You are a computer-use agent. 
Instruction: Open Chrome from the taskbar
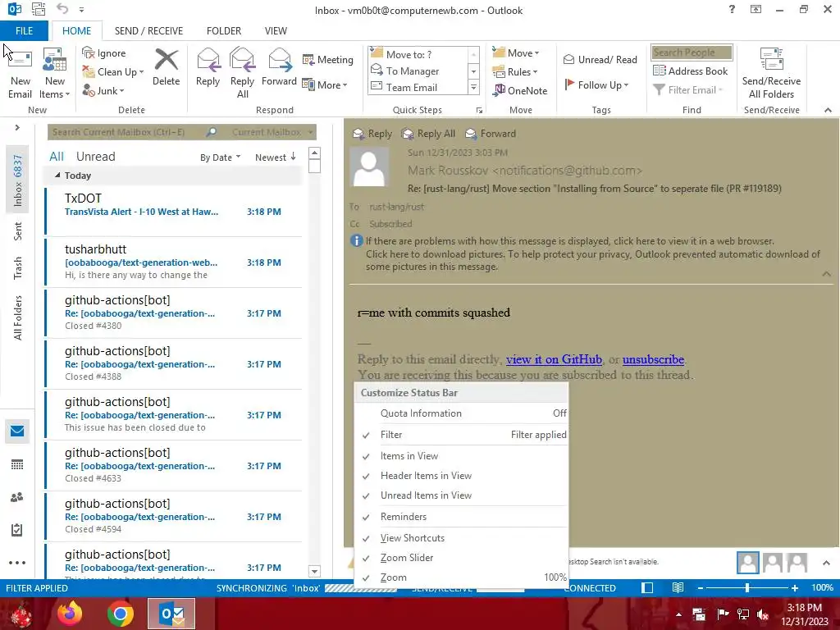coord(121,614)
